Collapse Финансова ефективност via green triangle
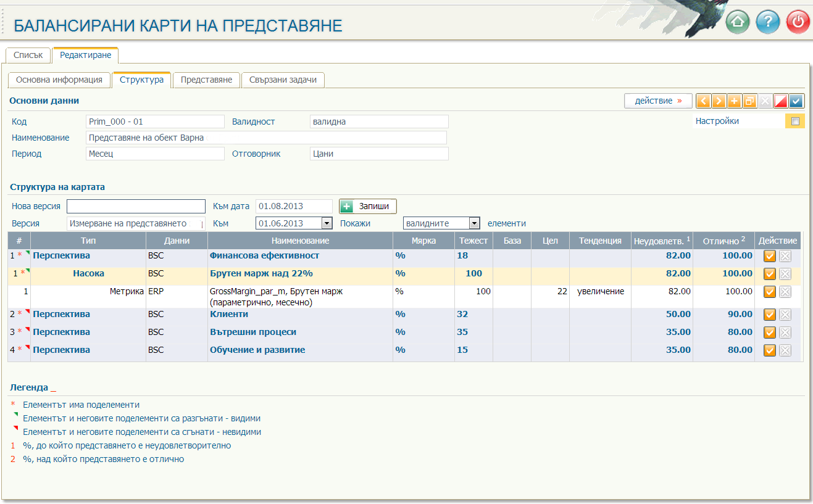This screenshot has width=813, height=504. click(x=27, y=252)
